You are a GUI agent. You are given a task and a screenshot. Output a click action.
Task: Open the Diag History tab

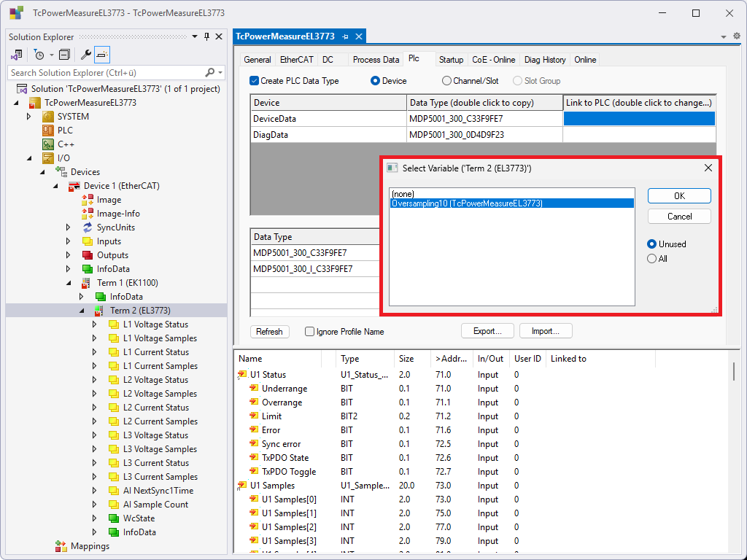point(545,60)
